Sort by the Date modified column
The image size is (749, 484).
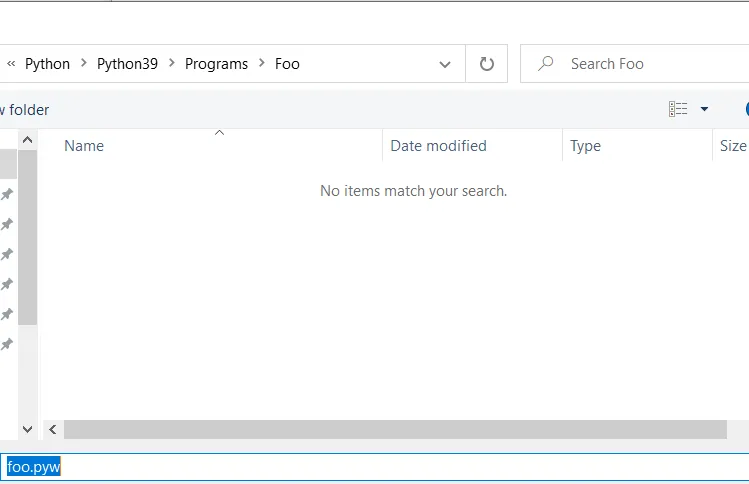click(x=438, y=146)
